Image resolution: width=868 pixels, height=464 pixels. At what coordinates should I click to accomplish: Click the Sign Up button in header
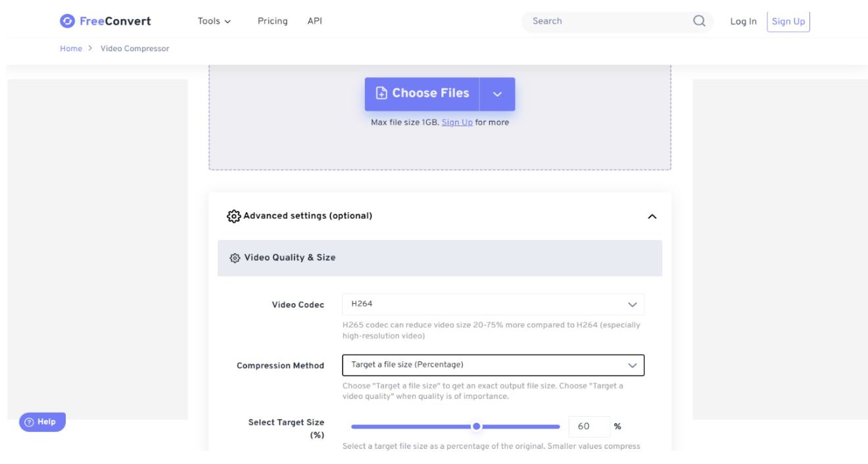(788, 21)
